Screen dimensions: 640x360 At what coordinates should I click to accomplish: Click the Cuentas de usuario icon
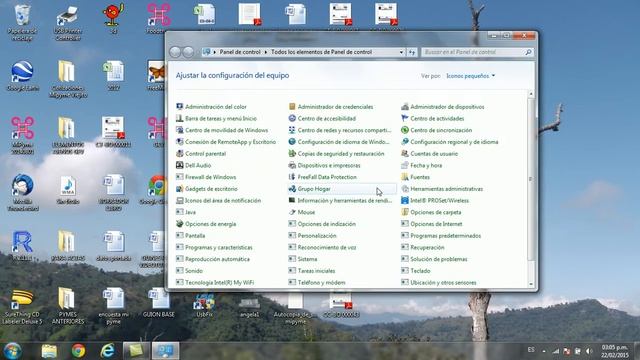[x=404, y=153]
